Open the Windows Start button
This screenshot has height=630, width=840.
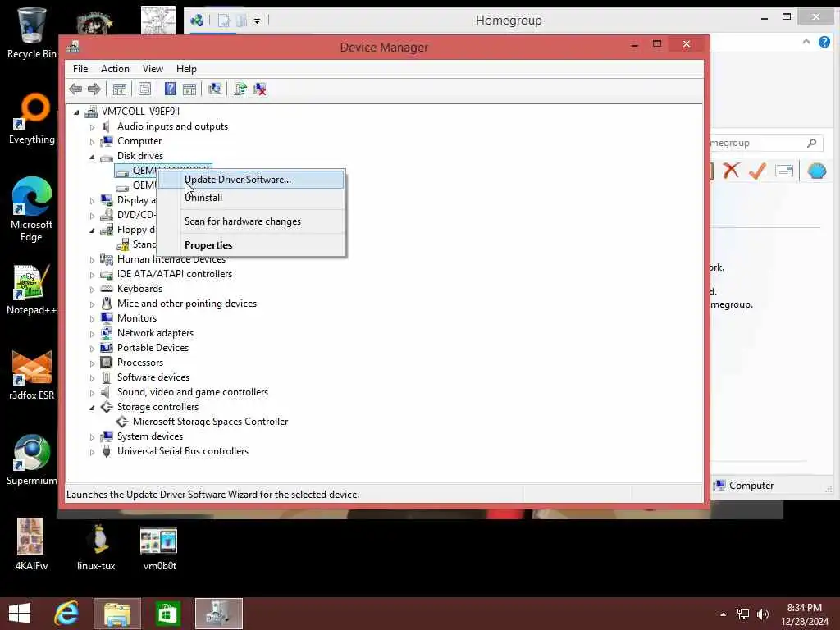pos(20,614)
